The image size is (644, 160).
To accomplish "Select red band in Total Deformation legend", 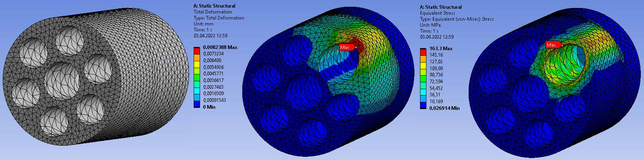I will point(197,51).
